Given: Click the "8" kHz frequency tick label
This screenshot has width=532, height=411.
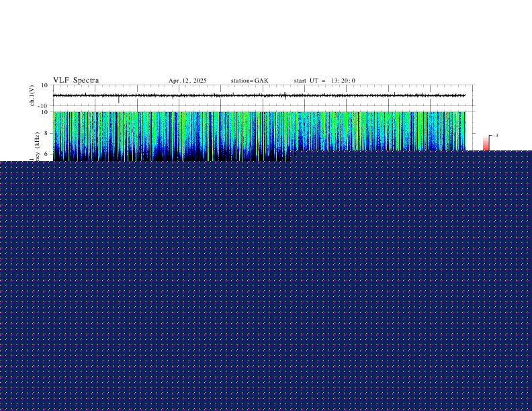Looking at the screenshot, I should (x=46, y=133).
